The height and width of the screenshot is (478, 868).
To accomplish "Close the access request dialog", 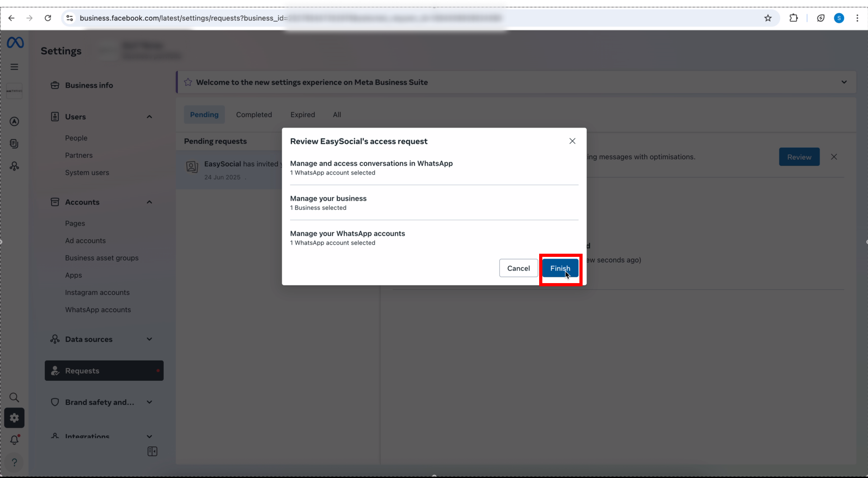I will (x=572, y=141).
